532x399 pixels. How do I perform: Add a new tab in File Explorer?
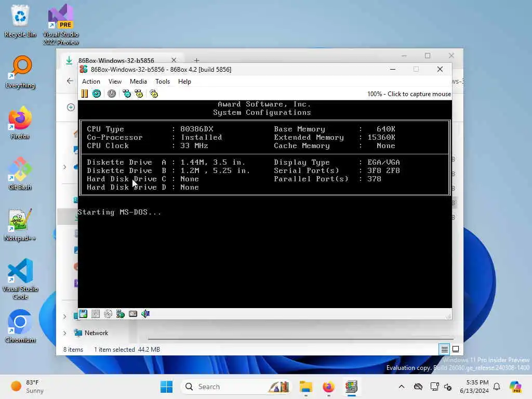[196, 60]
